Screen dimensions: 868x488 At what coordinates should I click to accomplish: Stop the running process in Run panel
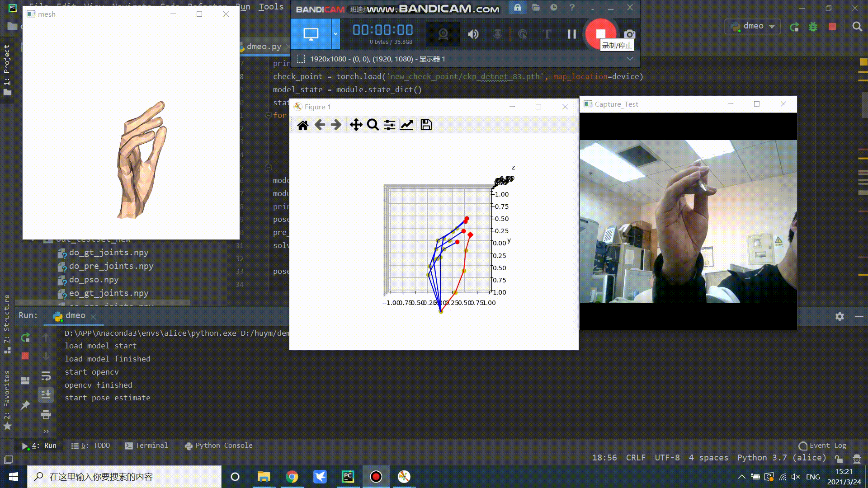tap(25, 356)
